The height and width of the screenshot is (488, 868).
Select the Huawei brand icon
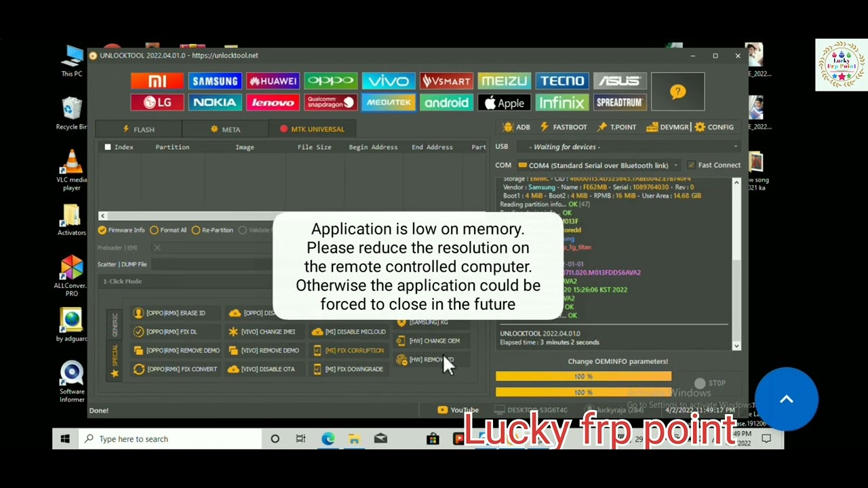[273, 81]
